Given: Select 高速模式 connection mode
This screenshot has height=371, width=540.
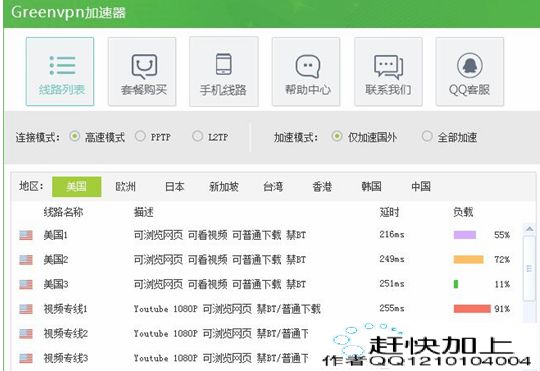Looking at the screenshot, I should click(x=74, y=136).
